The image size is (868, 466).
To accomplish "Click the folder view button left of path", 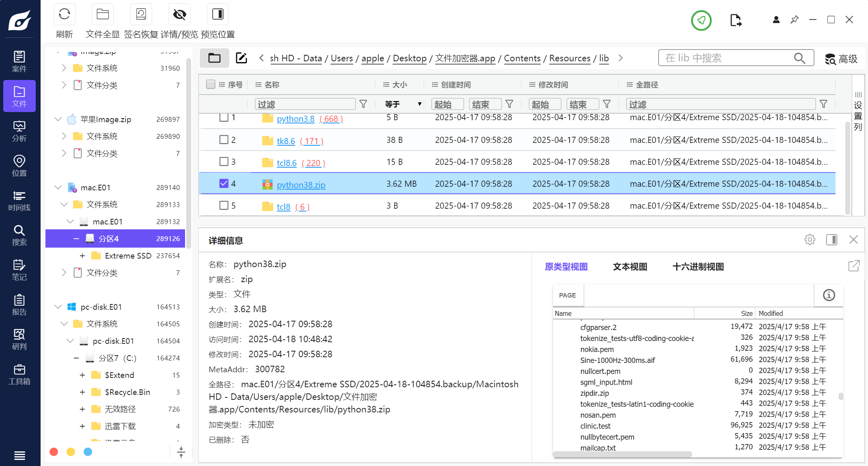I will click(x=214, y=58).
